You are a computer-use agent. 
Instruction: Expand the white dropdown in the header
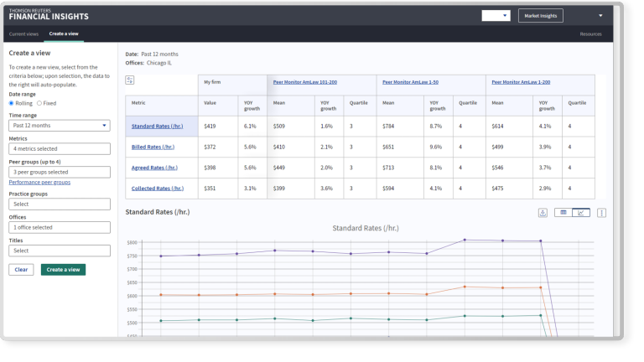click(496, 15)
